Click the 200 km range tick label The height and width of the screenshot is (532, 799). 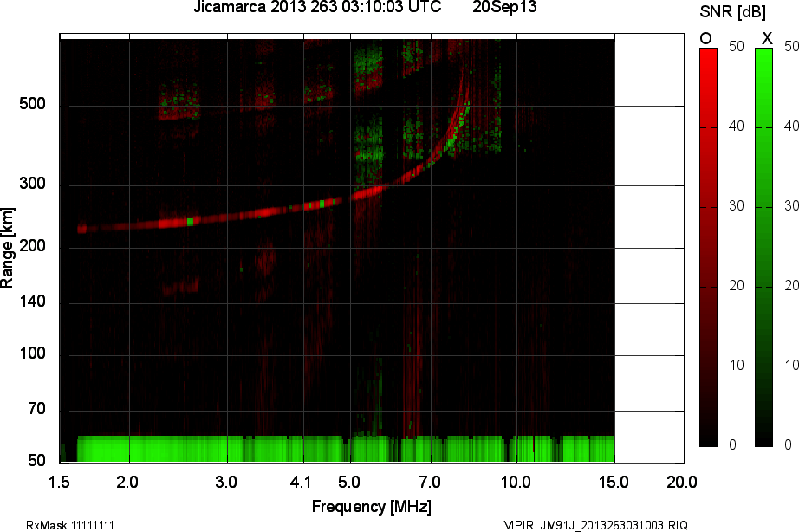(x=33, y=246)
